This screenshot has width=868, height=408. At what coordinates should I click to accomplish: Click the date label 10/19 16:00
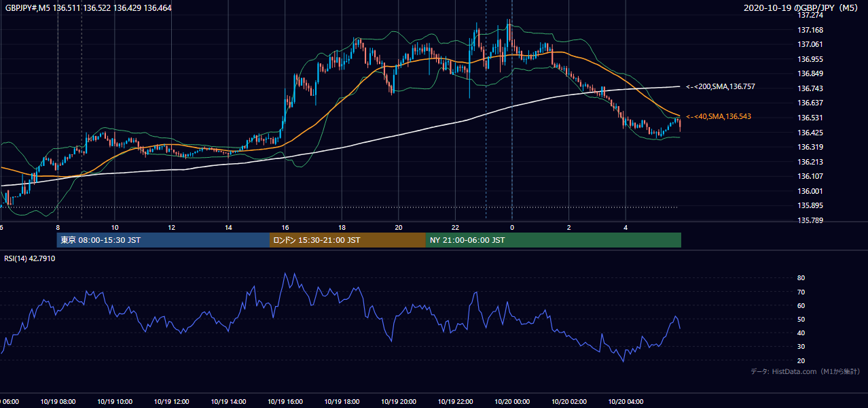[285, 402]
